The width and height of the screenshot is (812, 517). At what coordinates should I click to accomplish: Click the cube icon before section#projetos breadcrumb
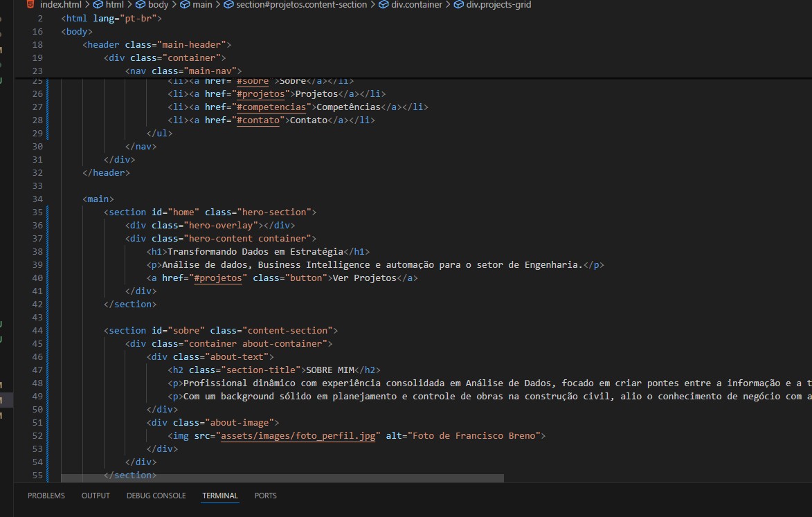(x=228, y=5)
